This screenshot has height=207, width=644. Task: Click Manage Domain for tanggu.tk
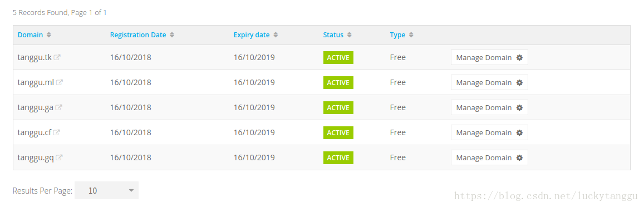(x=489, y=57)
